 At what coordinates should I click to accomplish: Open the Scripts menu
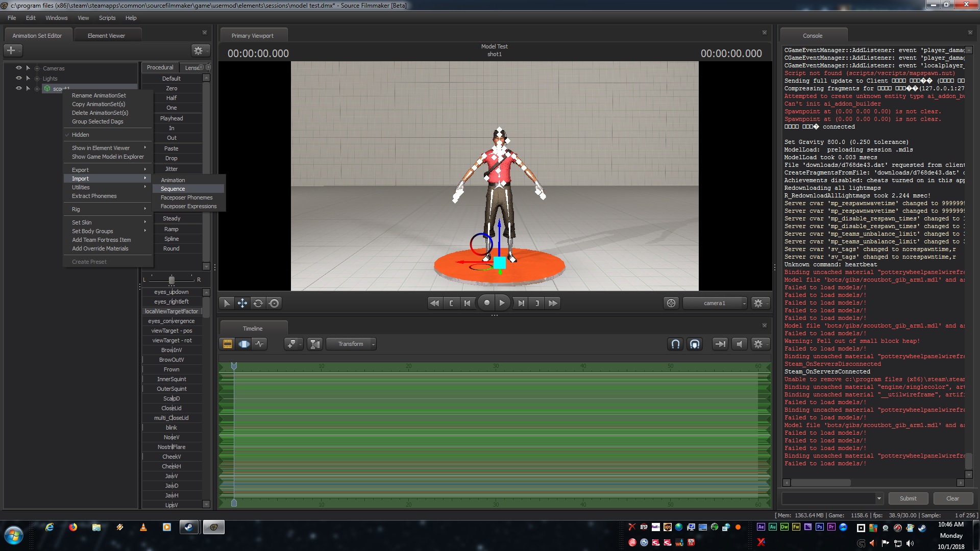tap(107, 18)
